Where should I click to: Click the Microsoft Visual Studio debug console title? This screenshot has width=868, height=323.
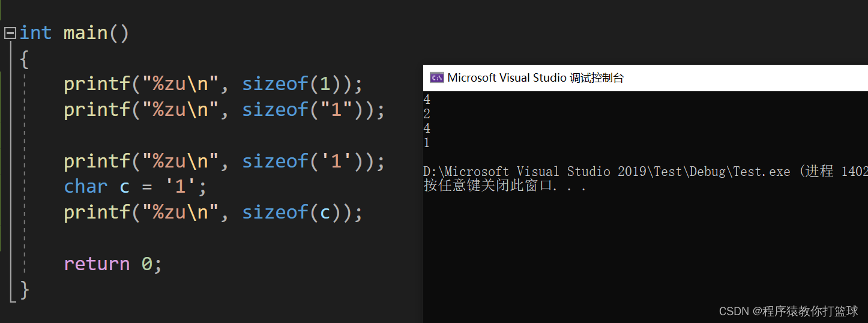(535, 77)
